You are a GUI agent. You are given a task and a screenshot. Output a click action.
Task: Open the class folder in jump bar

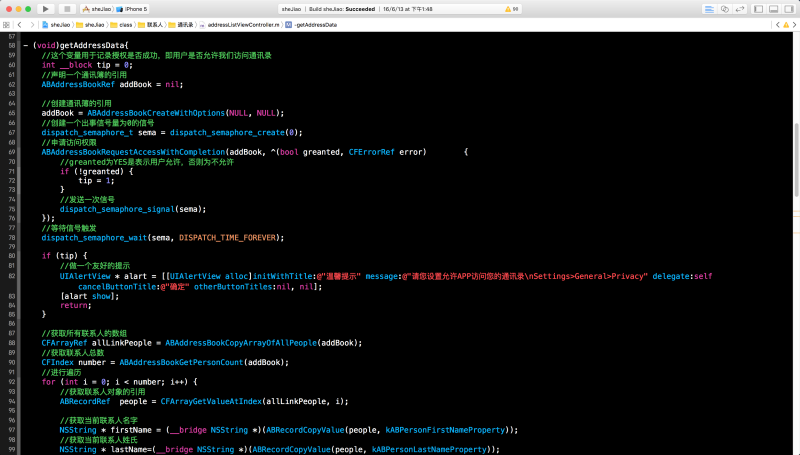tap(121, 24)
